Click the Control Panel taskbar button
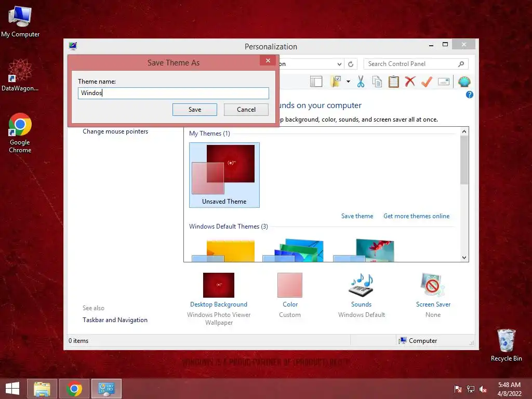The width and height of the screenshot is (532, 399). coord(106,389)
